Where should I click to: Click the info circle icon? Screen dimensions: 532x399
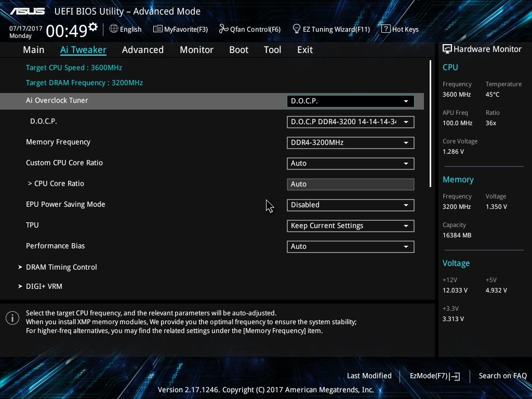coord(12,318)
